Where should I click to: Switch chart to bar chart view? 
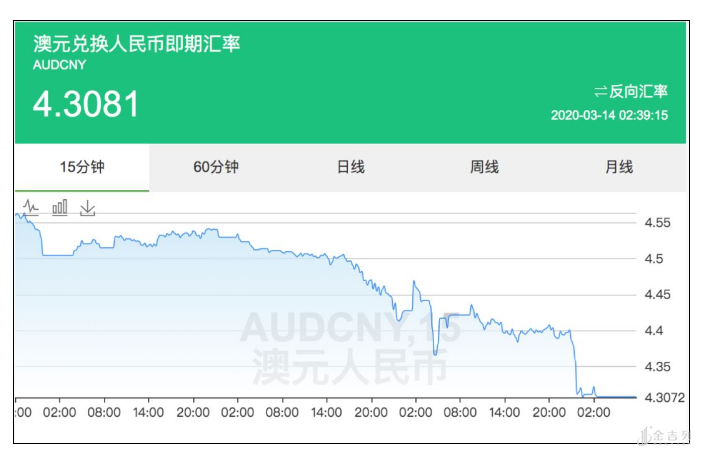click(59, 207)
